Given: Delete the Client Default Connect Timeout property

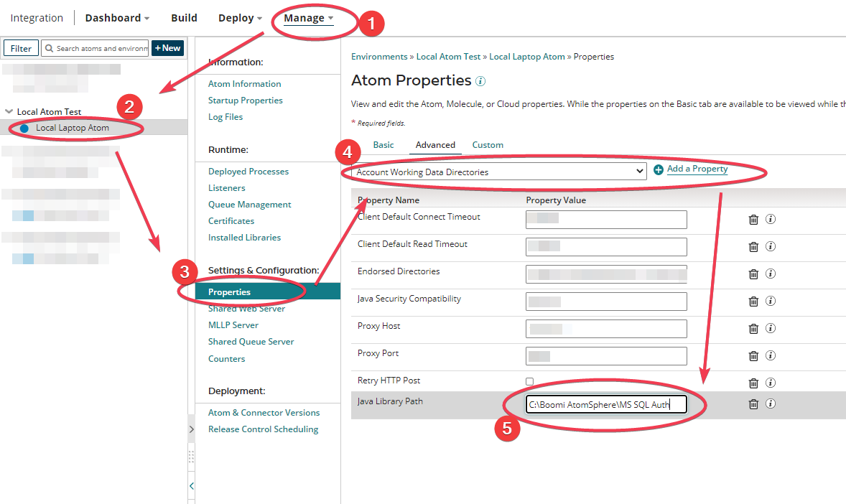Looking at the screenshot, I should click(753, 219).
